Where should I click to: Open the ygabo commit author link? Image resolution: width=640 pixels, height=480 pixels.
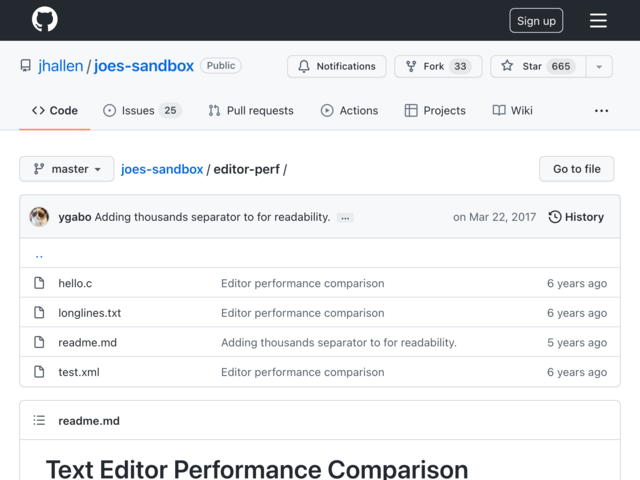click(75, 217)
